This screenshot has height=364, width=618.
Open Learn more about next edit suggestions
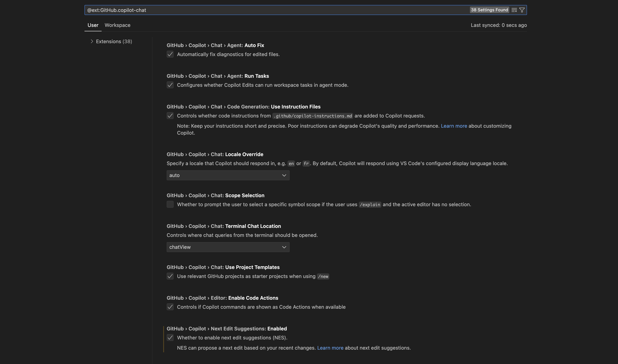point(330,347)
